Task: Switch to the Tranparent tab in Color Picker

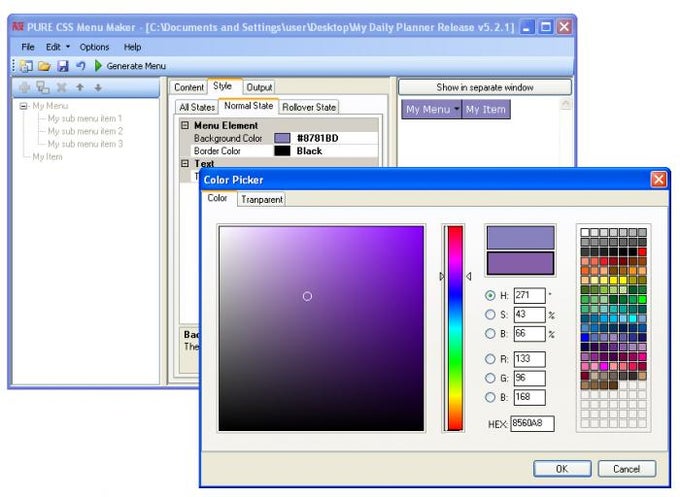Action: click(262, 199)
